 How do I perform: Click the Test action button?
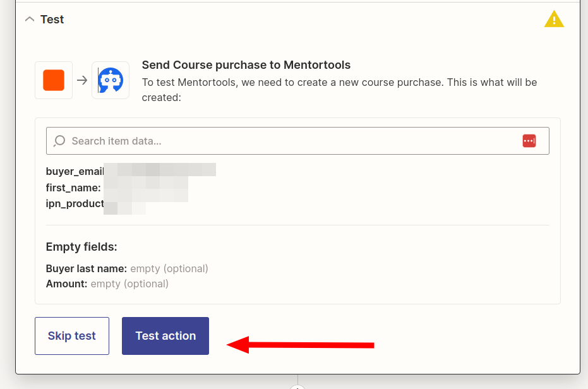165,336
